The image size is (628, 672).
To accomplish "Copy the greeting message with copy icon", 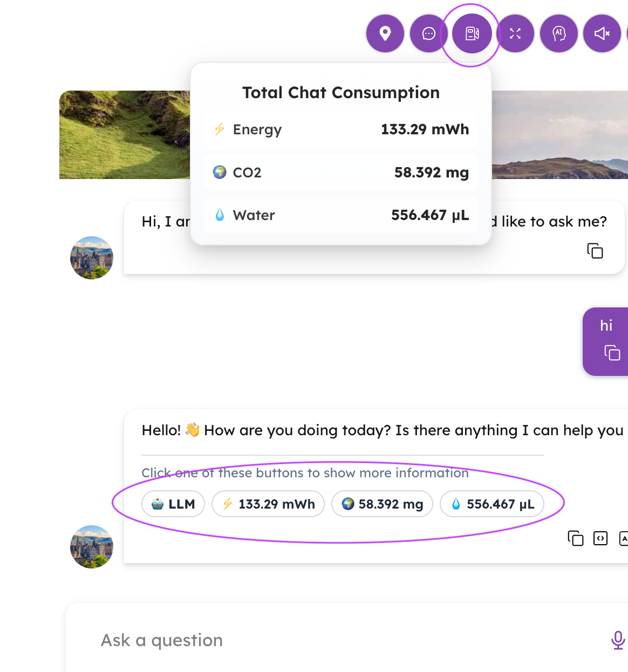I will pos(595,251).
